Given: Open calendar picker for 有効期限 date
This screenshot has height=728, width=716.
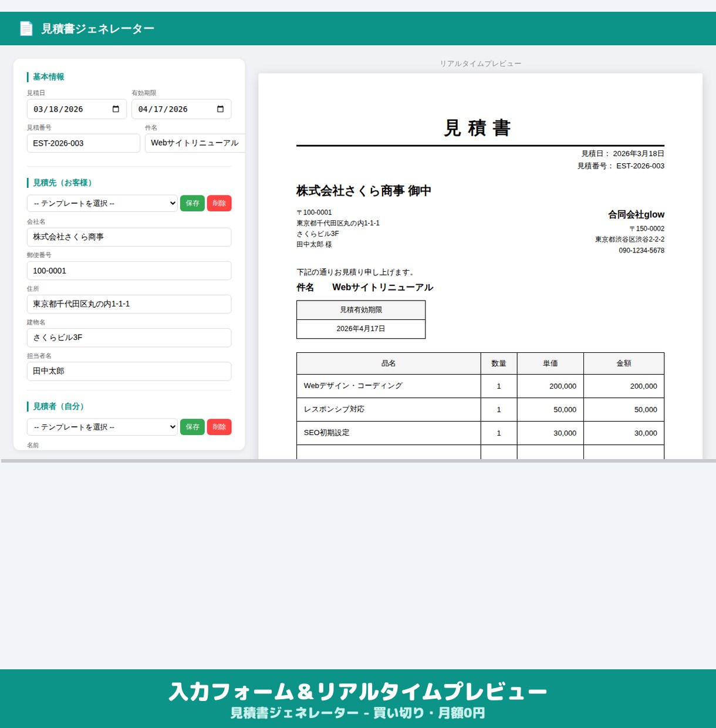Looking at the screenshot, I should click(221, 109).
